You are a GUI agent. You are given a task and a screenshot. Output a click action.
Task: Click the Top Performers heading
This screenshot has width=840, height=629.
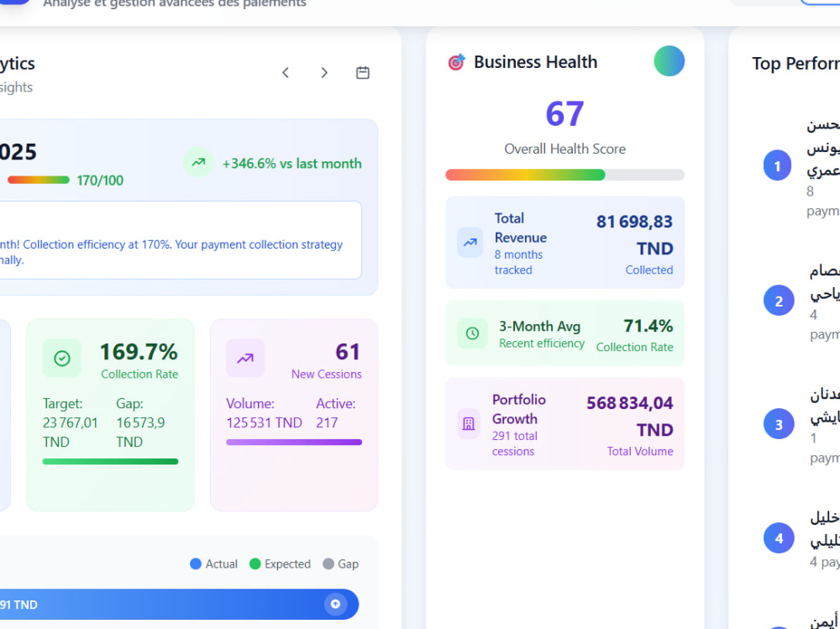795,64
